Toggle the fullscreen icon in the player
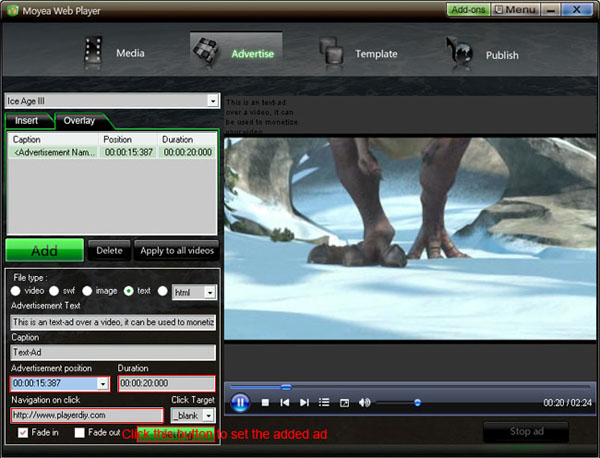600x458 pixels. click(344, 403)
